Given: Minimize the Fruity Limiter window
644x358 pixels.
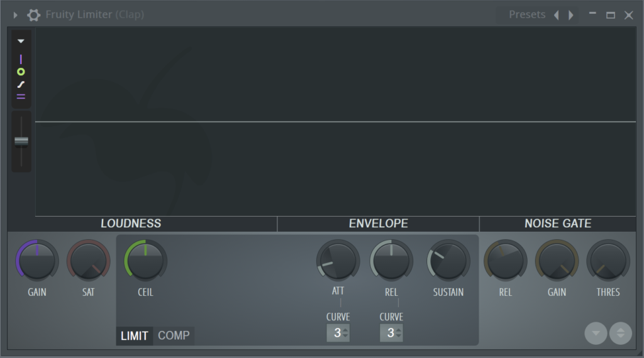Looking at the screenshot, I should pos(592,14).
